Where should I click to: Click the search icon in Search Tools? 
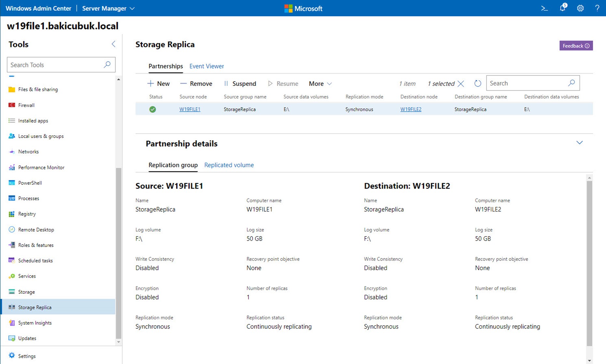pos(107,64)
